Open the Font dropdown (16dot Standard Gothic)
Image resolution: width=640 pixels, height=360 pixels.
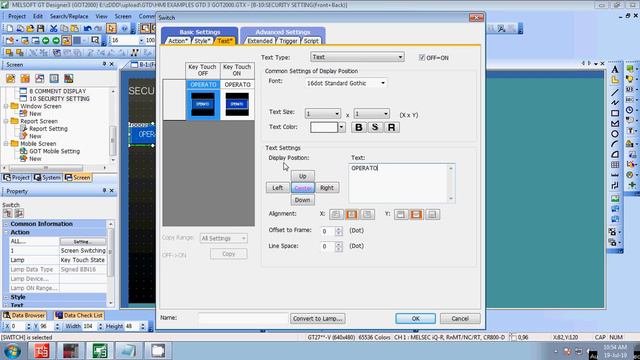click(x=346, y=83)
